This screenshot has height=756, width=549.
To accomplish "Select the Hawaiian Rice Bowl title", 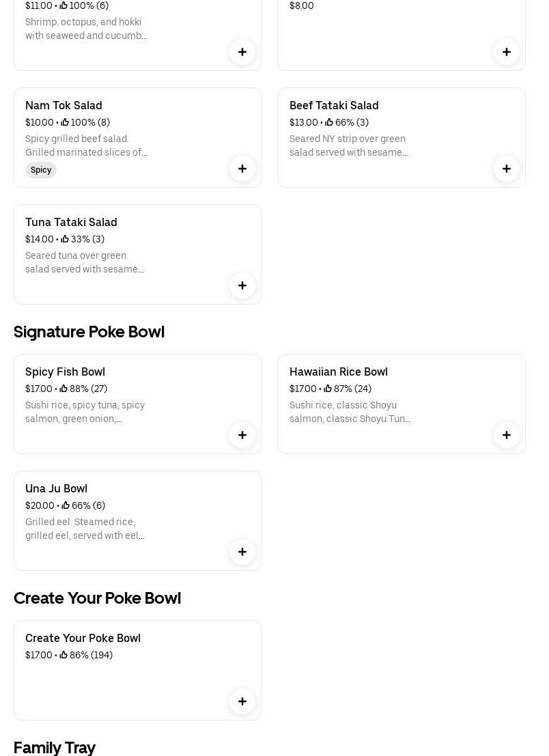I will [339, 372].
